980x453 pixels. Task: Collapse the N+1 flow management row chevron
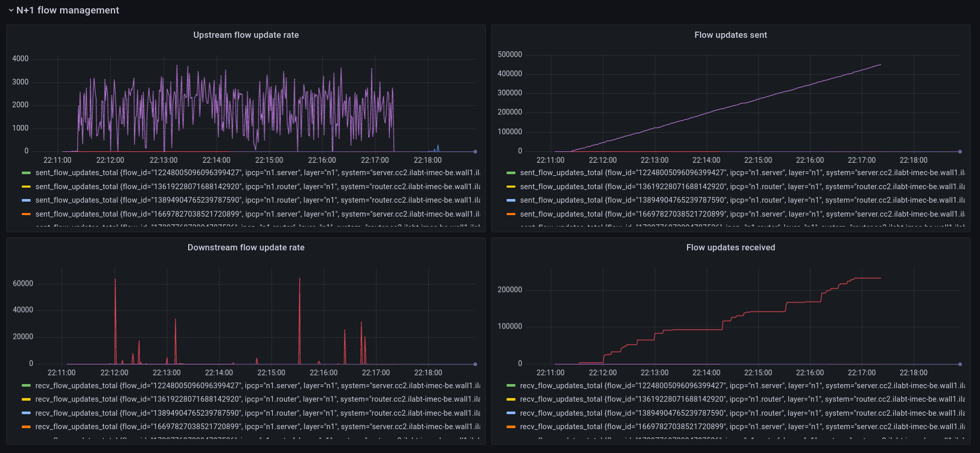(x=11, y=10)
